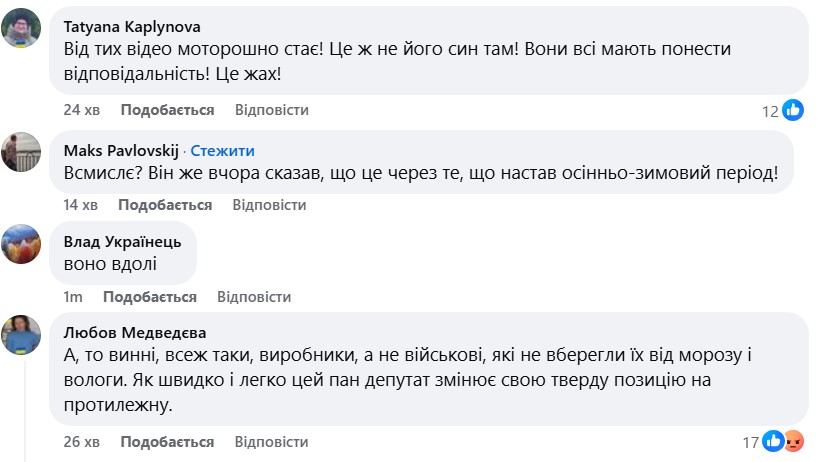Screen dimensions: 835x462
Task: Like Влад Українець's comment "воно вдолі"
Action: (150, 297)
